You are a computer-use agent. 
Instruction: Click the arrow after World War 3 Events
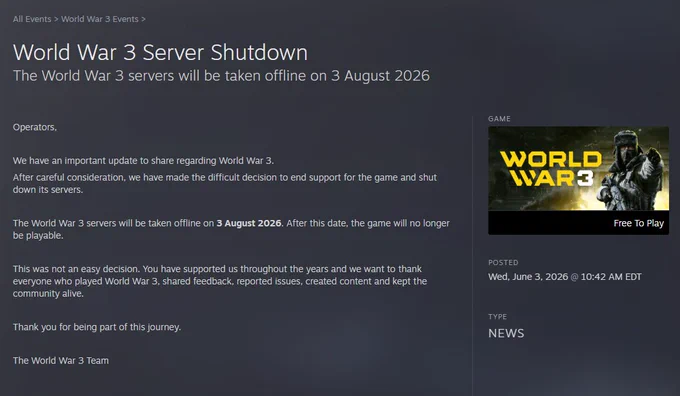(143, 19)
